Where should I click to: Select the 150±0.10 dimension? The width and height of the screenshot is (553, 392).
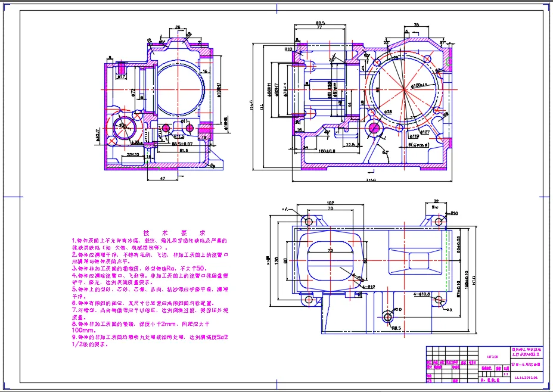click(466, 280)
